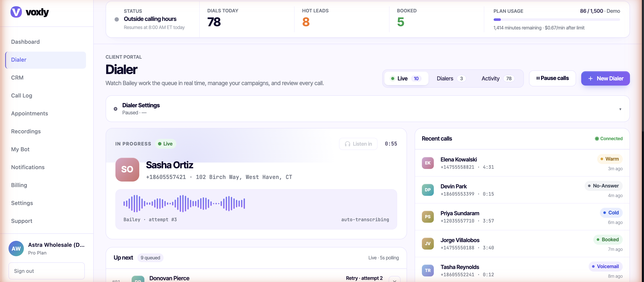Select Dialer in the sidebar

click(46, 60)
